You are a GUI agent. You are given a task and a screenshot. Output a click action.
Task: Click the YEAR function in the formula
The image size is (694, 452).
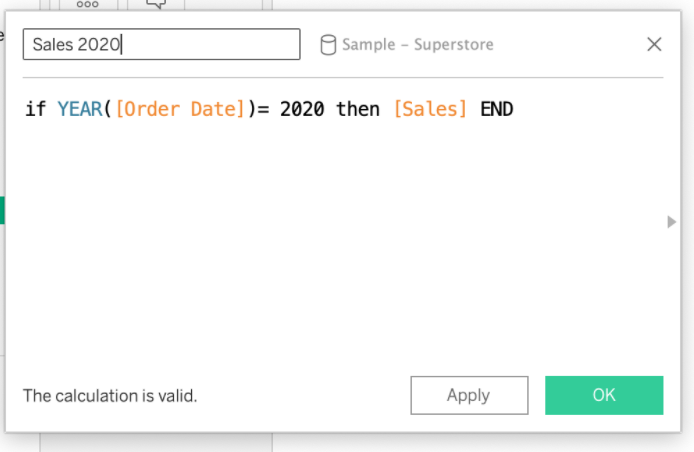[80, 109]
